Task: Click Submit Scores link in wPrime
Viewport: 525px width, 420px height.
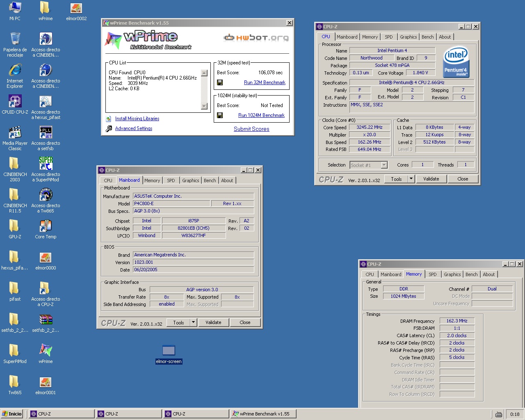Action: (251, 129)
